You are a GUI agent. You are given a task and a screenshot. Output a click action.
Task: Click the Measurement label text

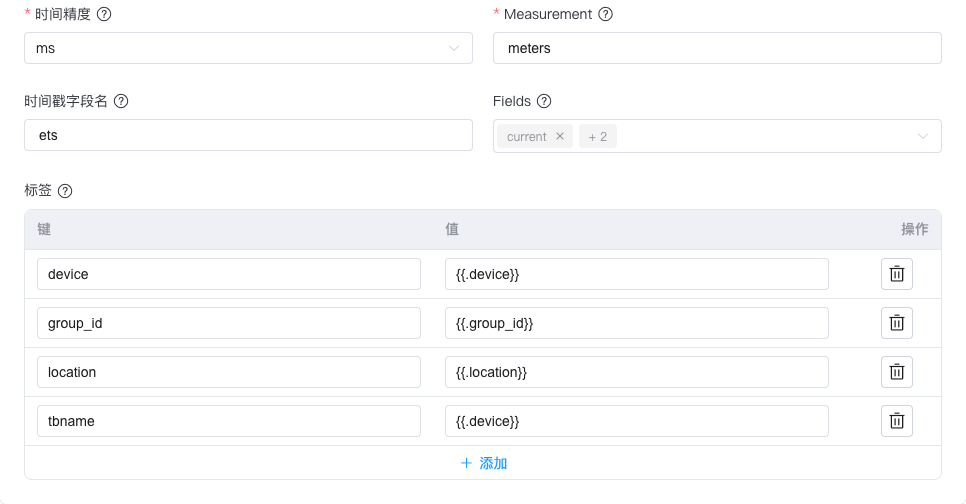[x=548, y=14]
